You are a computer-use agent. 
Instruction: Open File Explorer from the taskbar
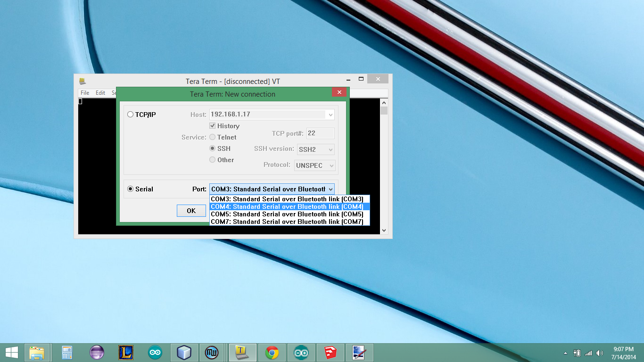tap(37, 353)
